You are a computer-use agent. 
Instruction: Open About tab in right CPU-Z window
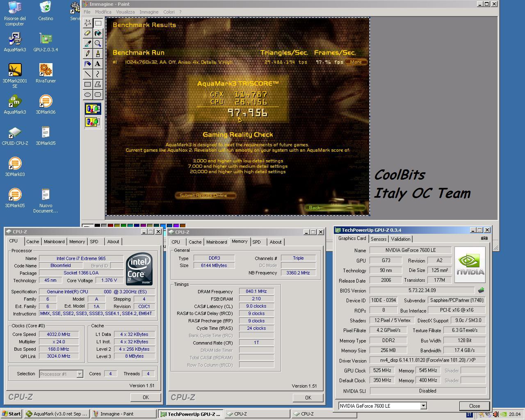[x=276, y=242]
